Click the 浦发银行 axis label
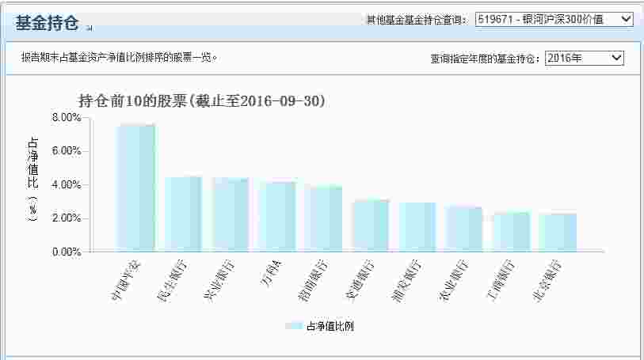The image size is (644, 360). (406, 280)
